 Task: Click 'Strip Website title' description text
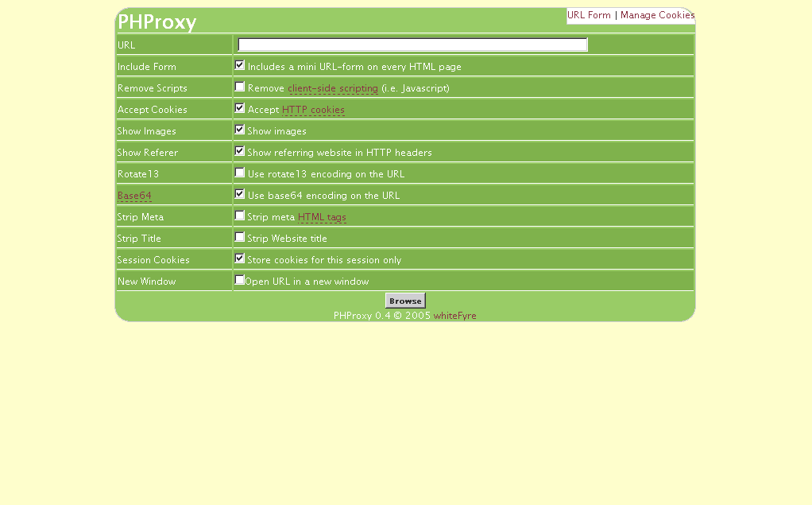pos(287,239)
